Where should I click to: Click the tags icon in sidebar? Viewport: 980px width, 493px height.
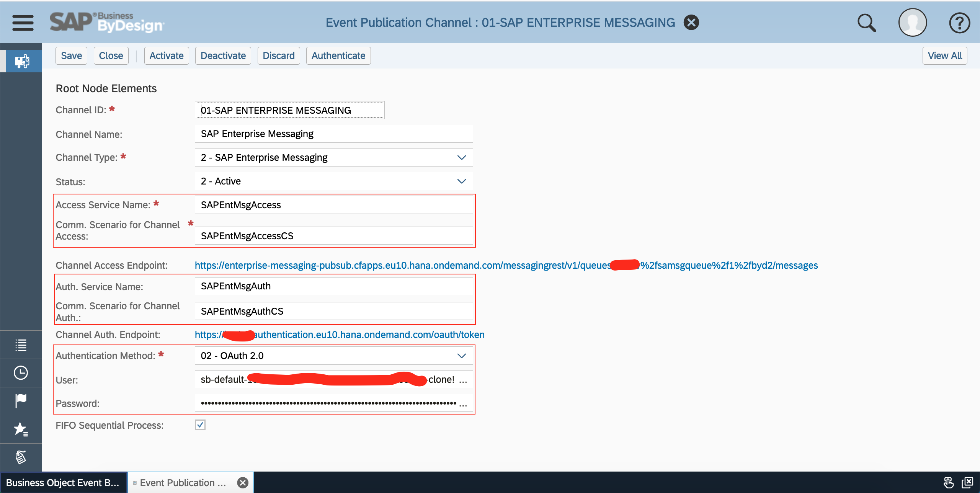point(21,457)
